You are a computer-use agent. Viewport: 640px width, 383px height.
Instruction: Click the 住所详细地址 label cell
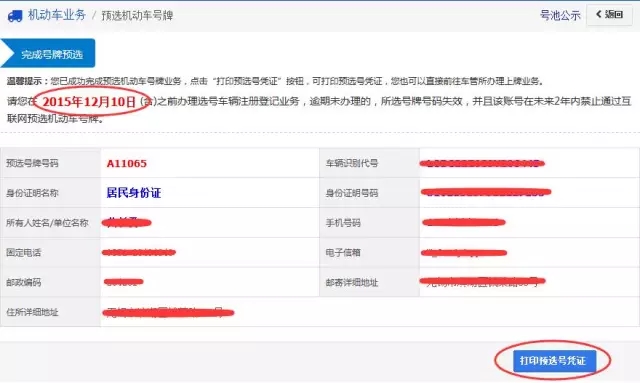pyautogui.click(x=51, y=312)
